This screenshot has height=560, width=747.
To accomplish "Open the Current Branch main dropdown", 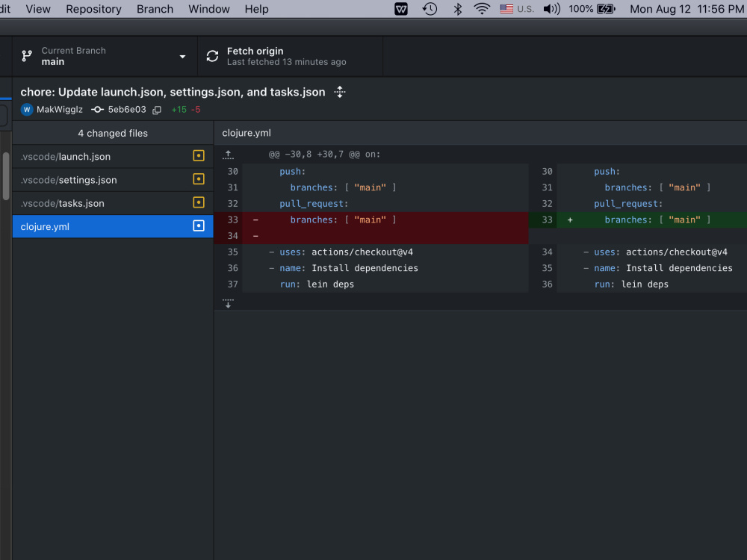I will 105,56.
